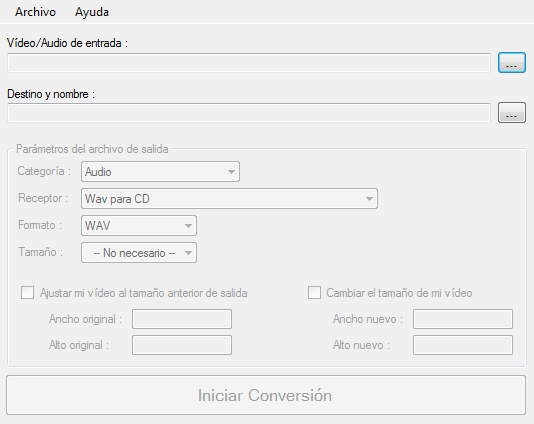Click the Categoría dropdown arrow
This screenshot has width=534, height=424.
[231, 172]
